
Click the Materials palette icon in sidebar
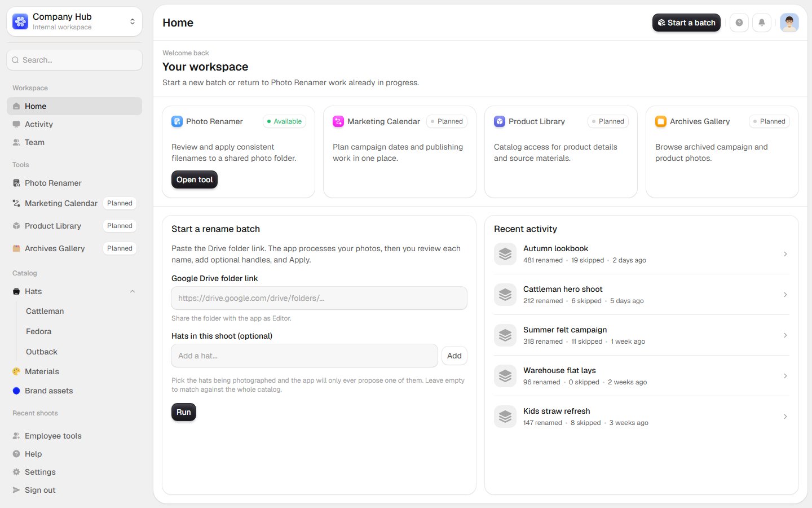[x=16, y=371]
